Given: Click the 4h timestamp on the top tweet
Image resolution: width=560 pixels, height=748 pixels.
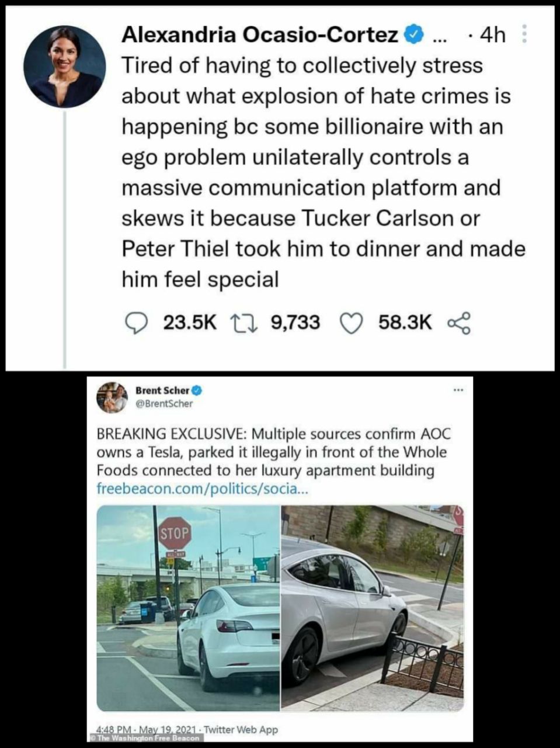Looking at the screenshot, I should tap(491, 35).
